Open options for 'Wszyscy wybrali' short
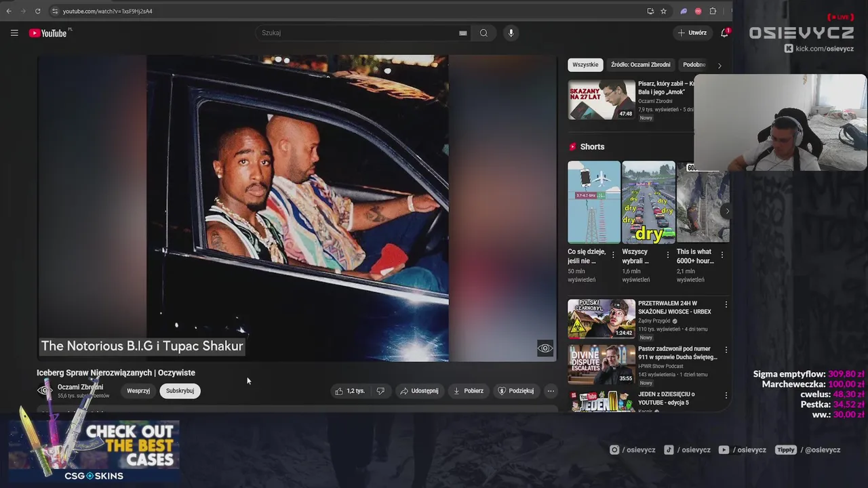868x488 pixels. (x=667, y=255)
